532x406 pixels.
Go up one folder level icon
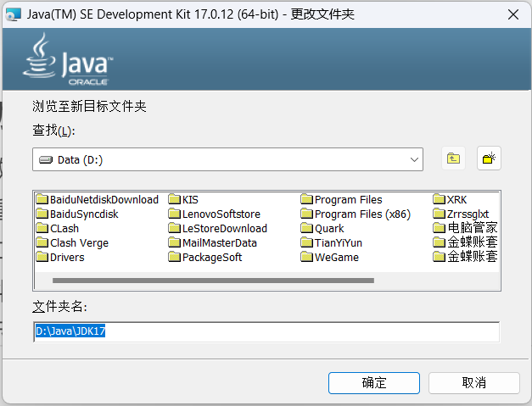pyautogui.click(x=453, y=159)
